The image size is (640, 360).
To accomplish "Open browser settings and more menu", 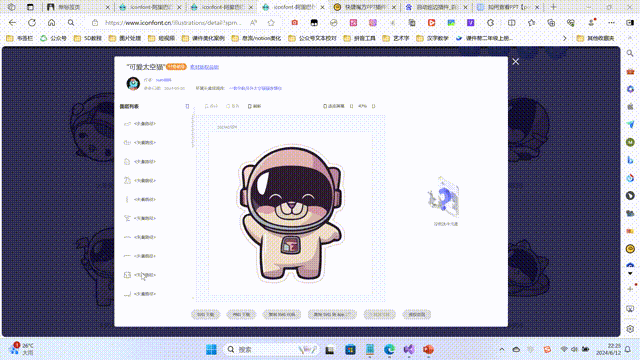I will [611, 23].
